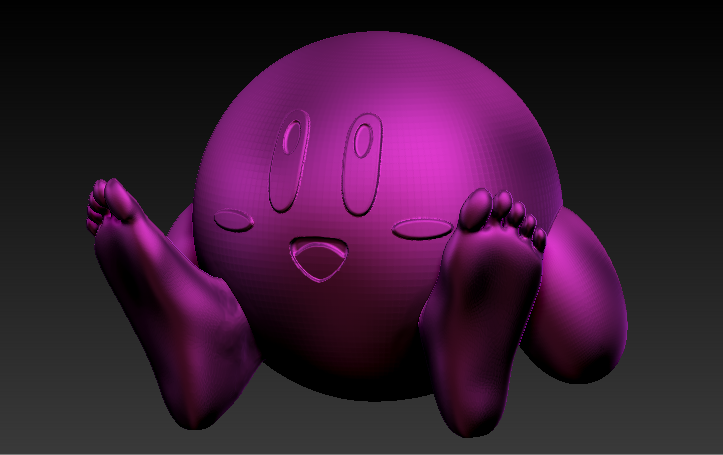
Task: Click the oval cheek mark on the left
Action: coord(234,220)
